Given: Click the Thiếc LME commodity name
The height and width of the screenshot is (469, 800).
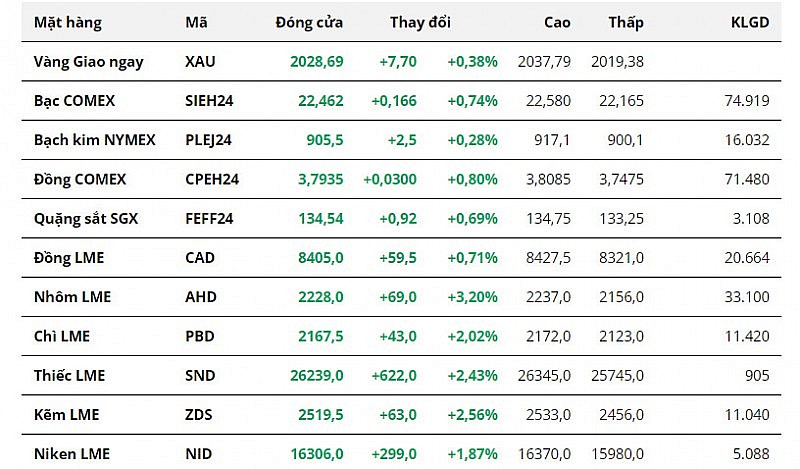Looking at the screenshot, I should (69, 375).
